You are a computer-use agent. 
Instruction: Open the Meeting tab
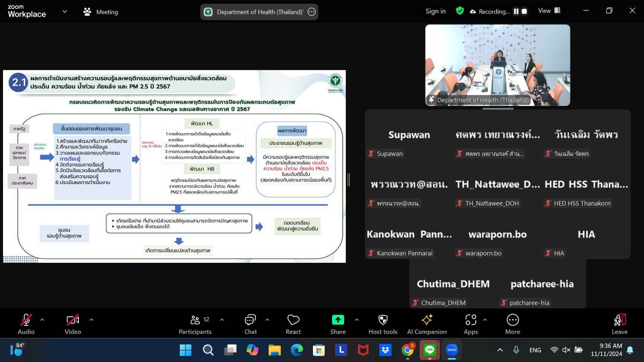(x=101, y=12)
